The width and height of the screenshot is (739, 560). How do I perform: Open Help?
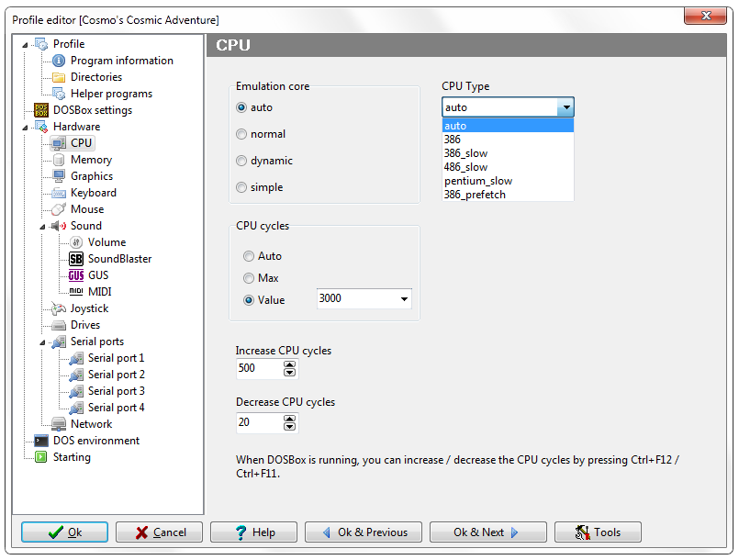point(254,532)
